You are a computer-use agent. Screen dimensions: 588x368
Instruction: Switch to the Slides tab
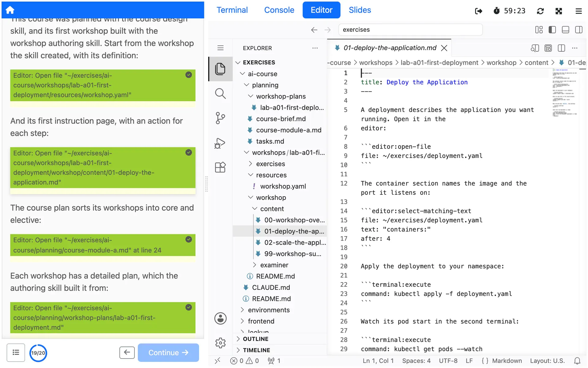click(x=360, y=10)
